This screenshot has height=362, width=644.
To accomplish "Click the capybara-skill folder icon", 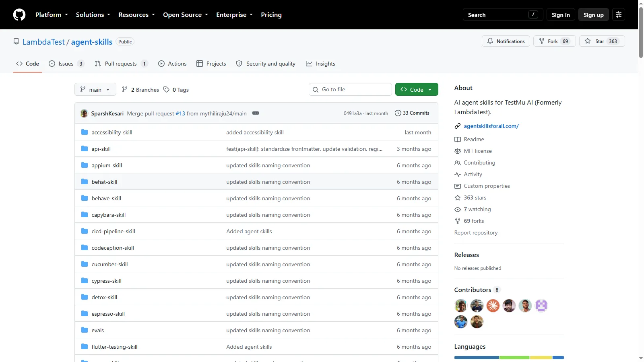I will click(85, 215).
